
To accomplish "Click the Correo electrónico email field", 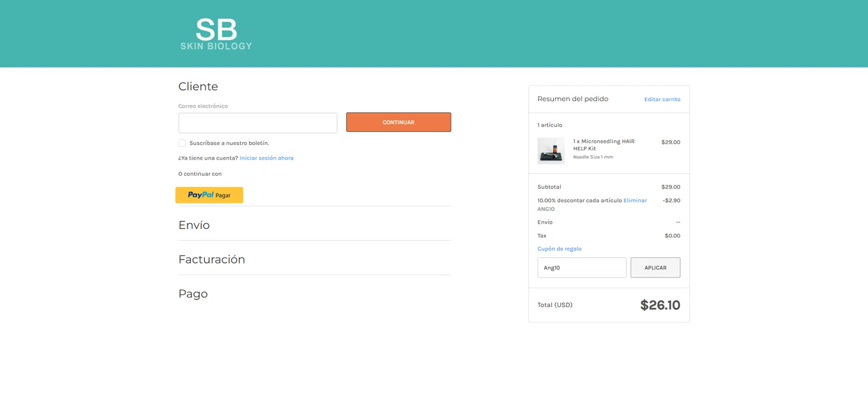I will tap(258, 123).
